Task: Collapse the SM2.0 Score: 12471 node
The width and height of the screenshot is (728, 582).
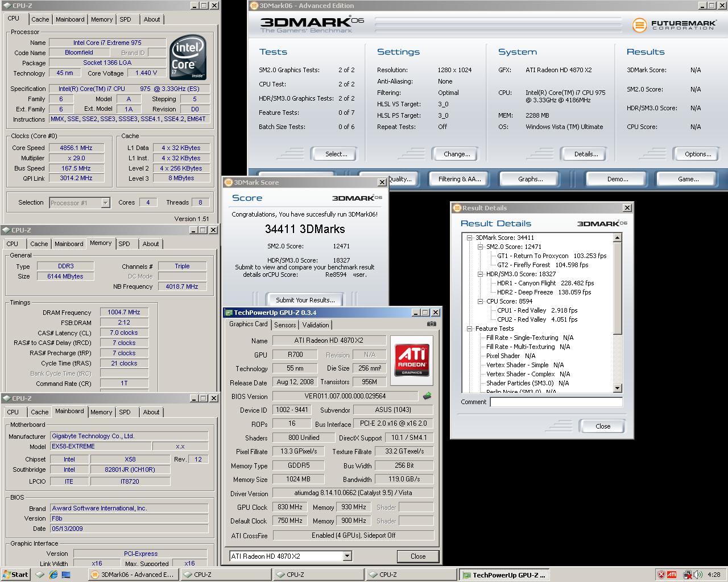Action: pos(481,247)
